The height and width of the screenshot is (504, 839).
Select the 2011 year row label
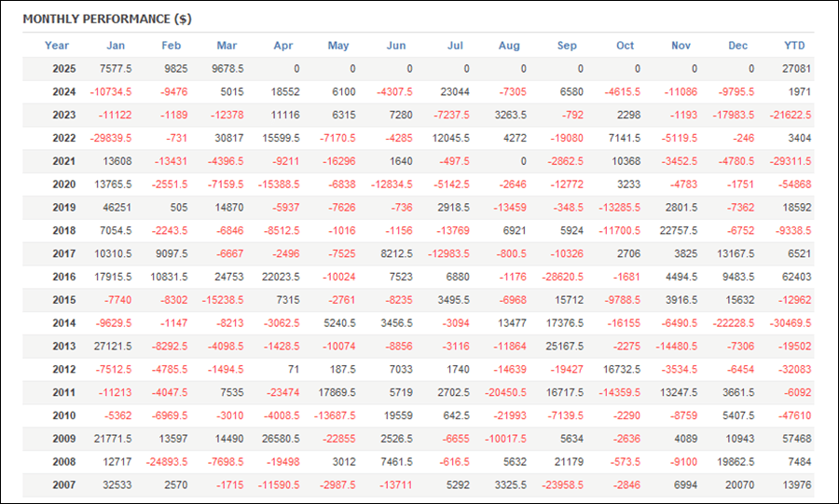[64, 392]
